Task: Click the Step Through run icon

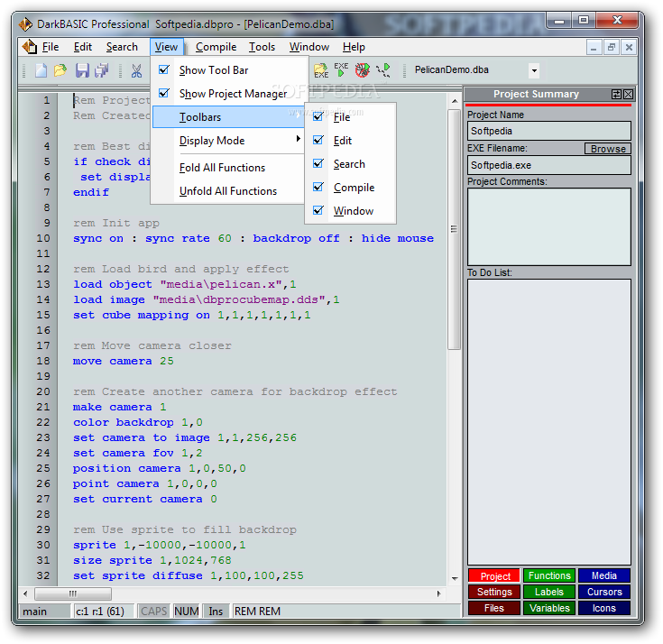Action: pyautogui.click(x=383, y=70)
